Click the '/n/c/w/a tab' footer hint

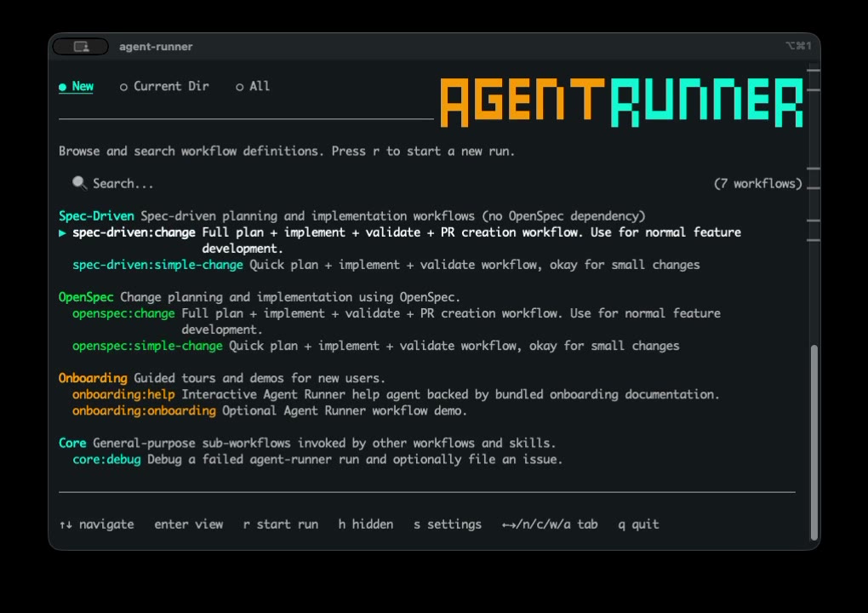550,524
